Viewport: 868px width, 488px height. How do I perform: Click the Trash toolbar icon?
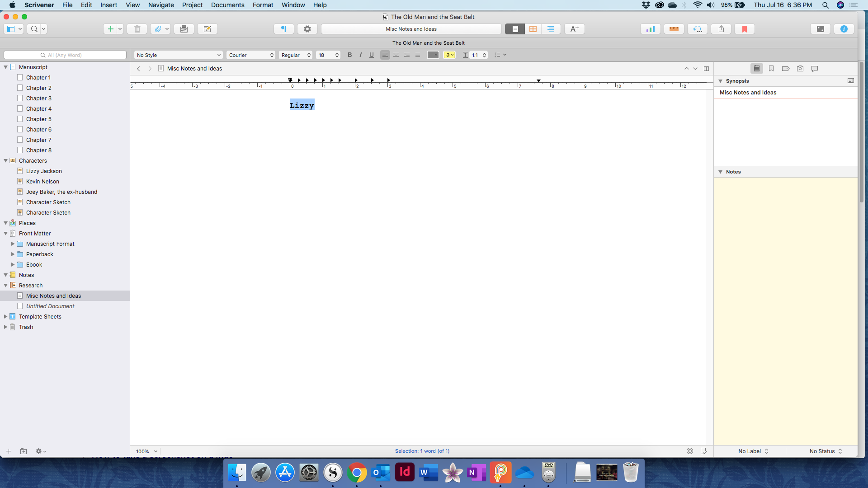click(137, 29)
